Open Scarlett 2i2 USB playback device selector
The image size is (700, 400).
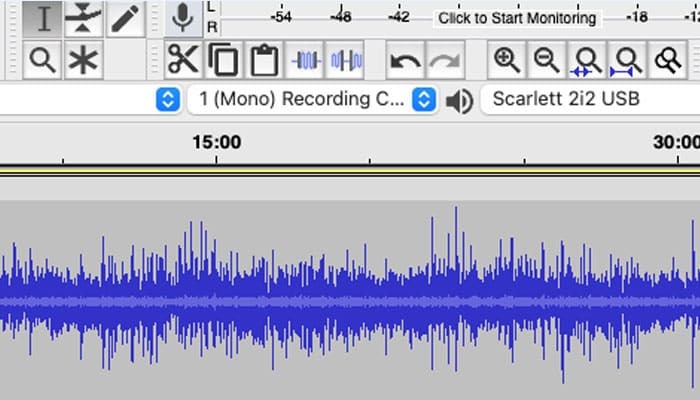(x=590, y=100)
